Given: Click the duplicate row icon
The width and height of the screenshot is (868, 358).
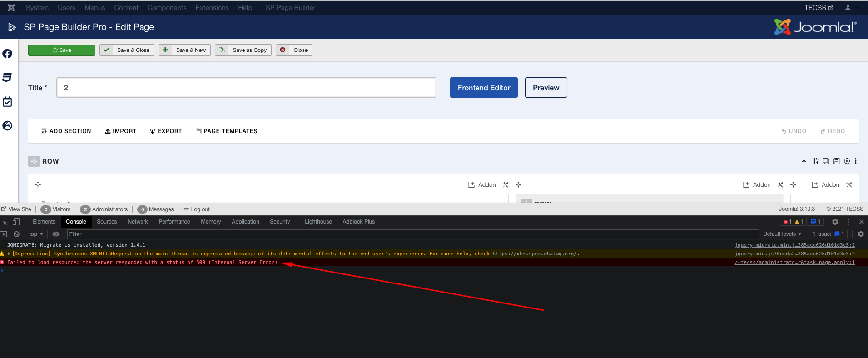Looking at the screenshot, I should click(x=826, y=161).
